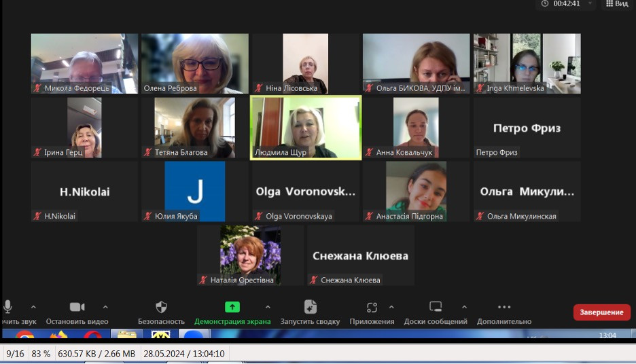Screen dimensions: 636x364
Task: Click muted mic icon on Снежана Клюева label
Action: tap(314, 280)
